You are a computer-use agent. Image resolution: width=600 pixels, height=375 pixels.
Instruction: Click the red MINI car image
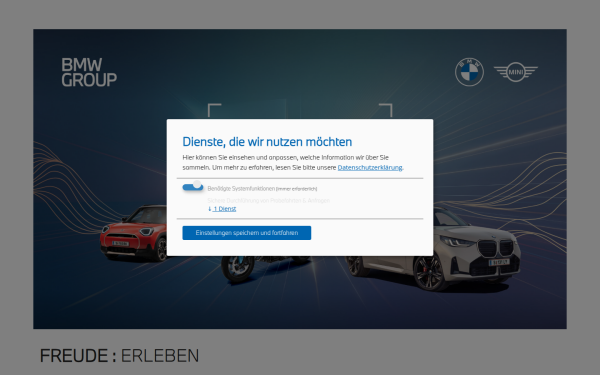tap(134, 233)
